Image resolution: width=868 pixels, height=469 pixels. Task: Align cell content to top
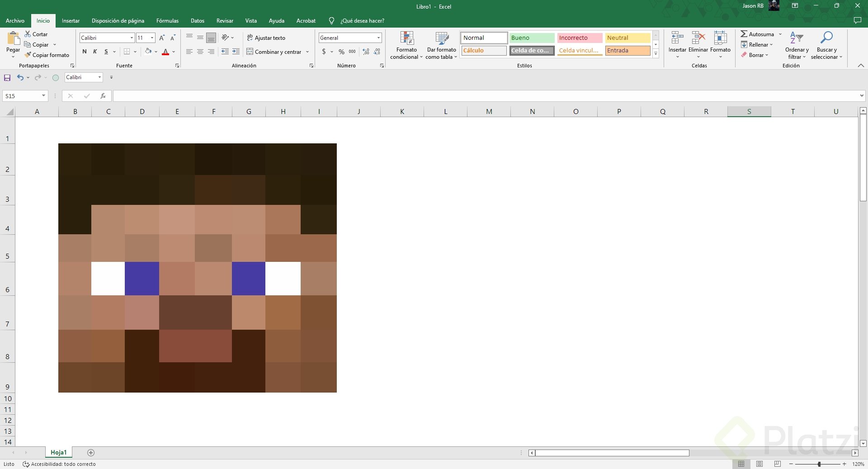pos(189,38)
